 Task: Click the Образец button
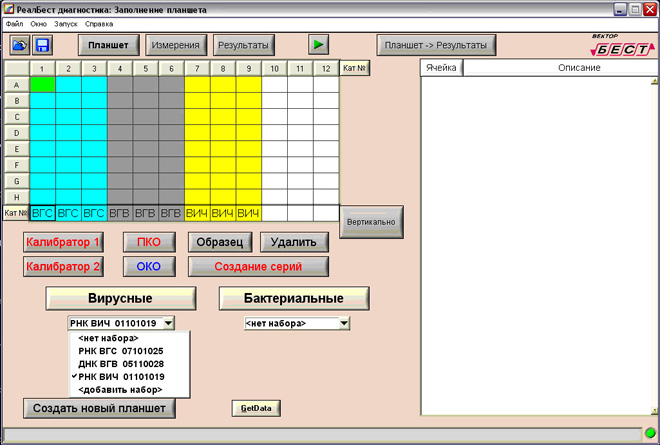click(x=220, y=242)
